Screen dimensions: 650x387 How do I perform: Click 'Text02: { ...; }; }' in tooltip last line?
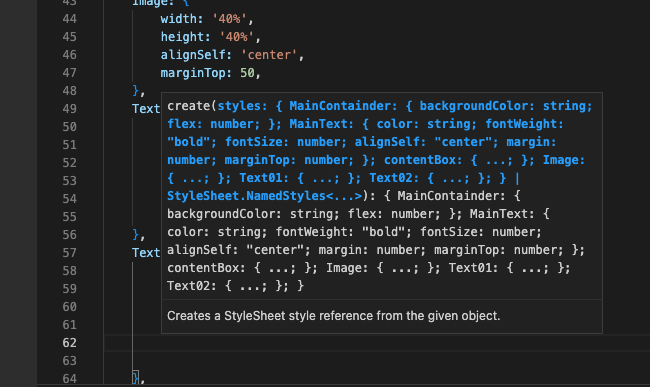tap(235, 285)
